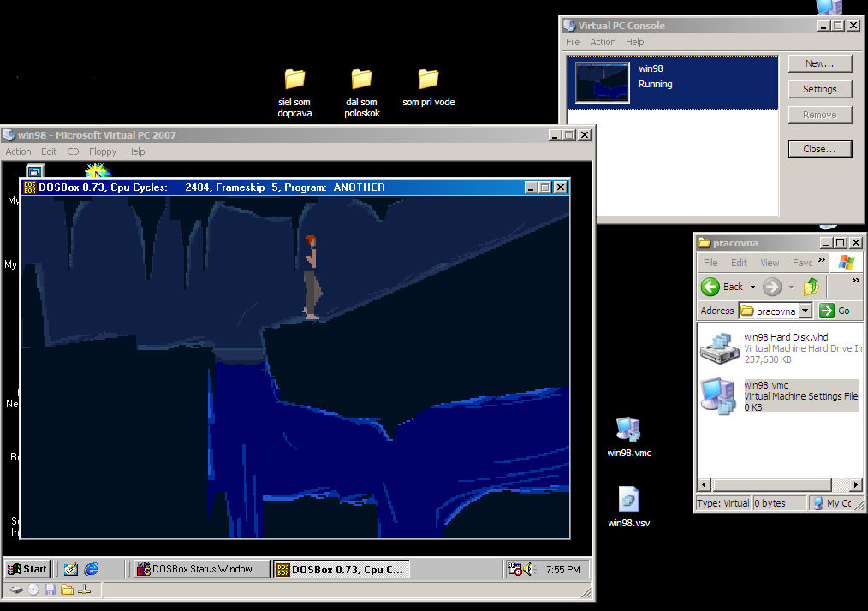Open the win98.vsv file on desktop

(x=628, y=500)
